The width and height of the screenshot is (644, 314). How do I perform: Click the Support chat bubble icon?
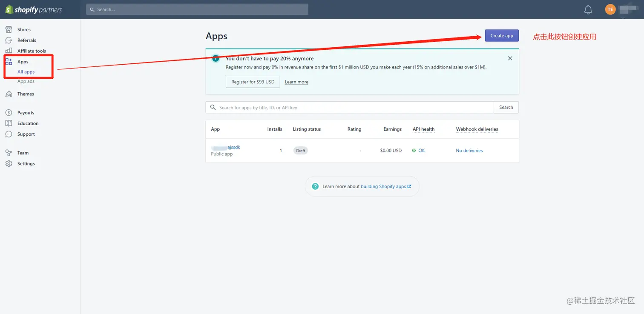click(x=9, y=134)
